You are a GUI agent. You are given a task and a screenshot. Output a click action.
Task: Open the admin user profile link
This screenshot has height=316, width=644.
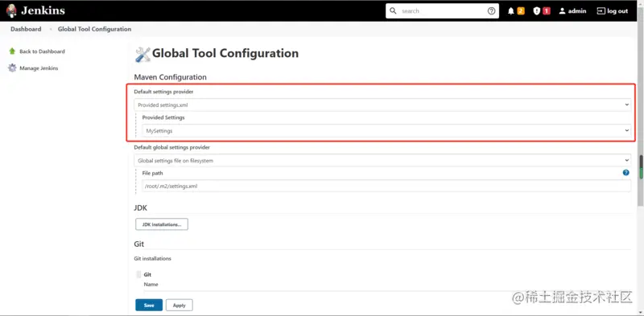coord(572,11)
